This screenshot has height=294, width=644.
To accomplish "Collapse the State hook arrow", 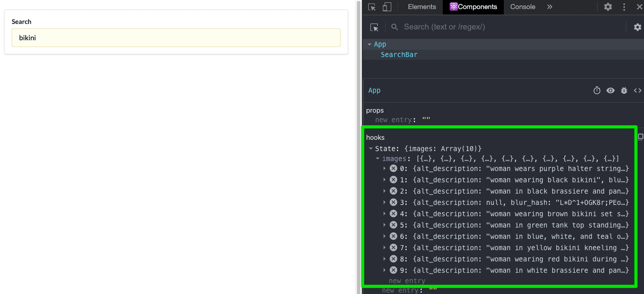I will (371, 149).
